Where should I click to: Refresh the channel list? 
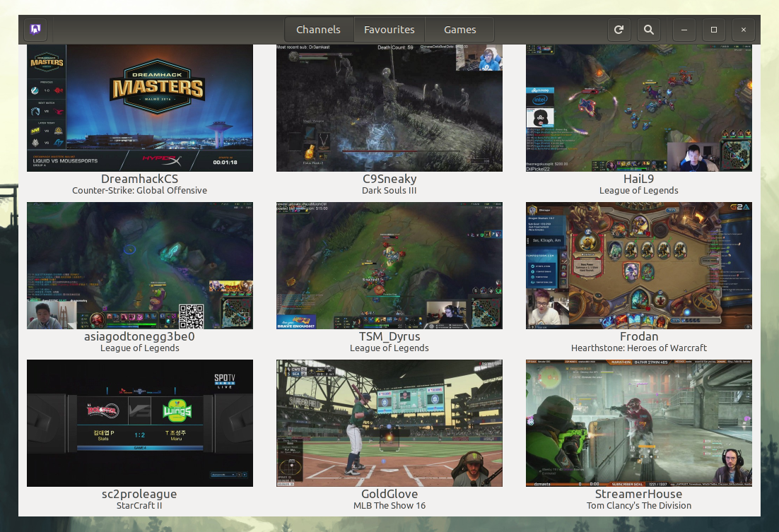(619, 30)
